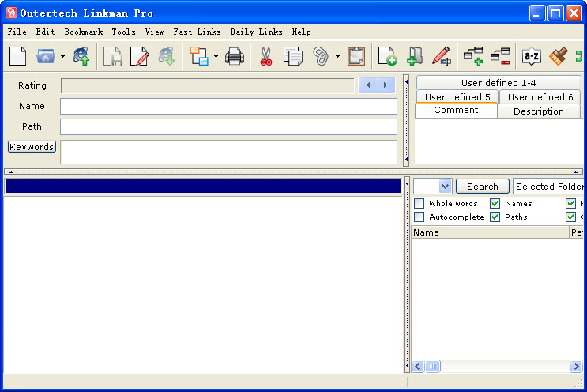The image size is (587, 392).
Task: Click the tree icon with red minus
Action: 500,57
